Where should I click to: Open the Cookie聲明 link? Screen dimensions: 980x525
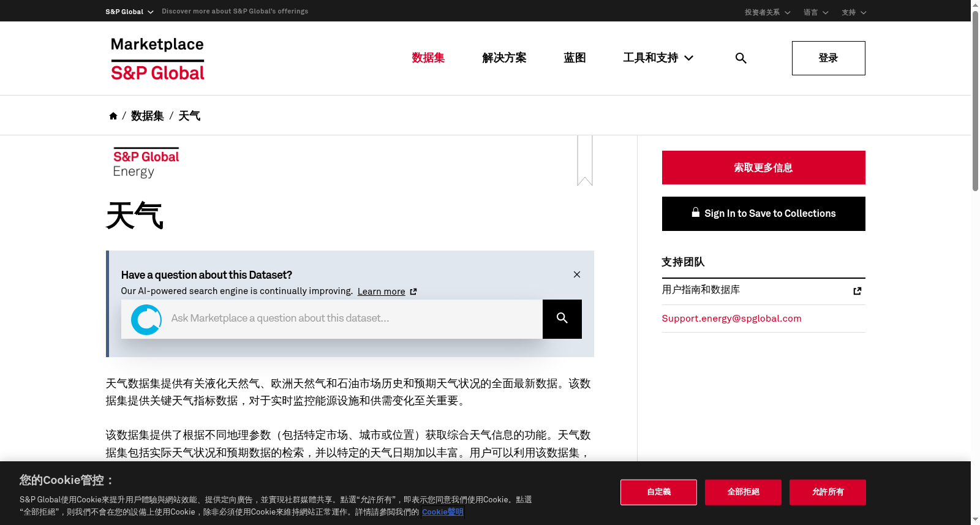(442, 512)
